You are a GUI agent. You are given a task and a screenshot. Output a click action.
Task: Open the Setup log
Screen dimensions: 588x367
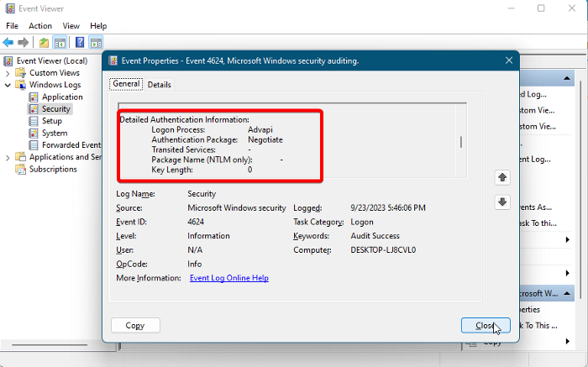(52, 121)
